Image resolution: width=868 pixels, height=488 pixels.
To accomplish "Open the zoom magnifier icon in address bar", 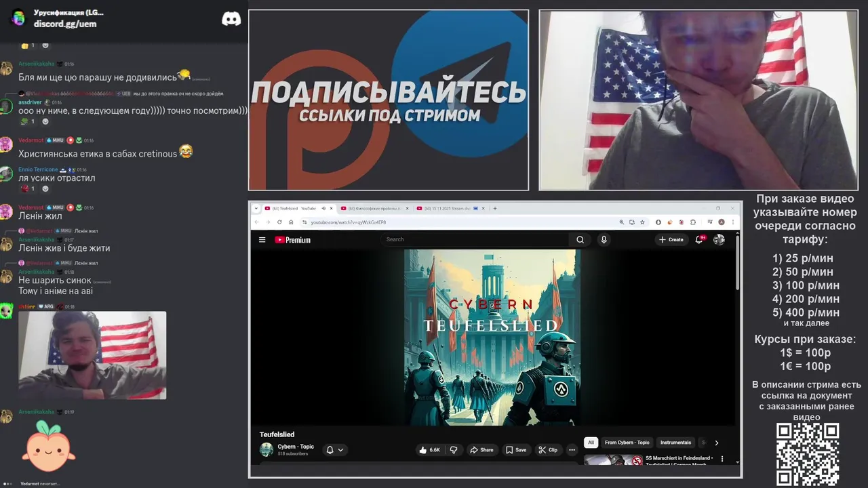I will [x=621, y=222].
